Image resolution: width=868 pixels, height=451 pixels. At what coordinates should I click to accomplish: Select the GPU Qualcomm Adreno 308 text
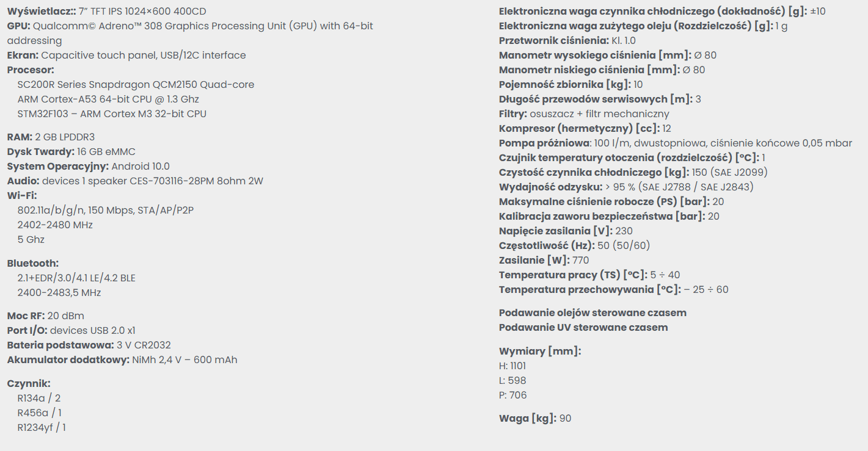pyautogui.click(x=190, y=33)
